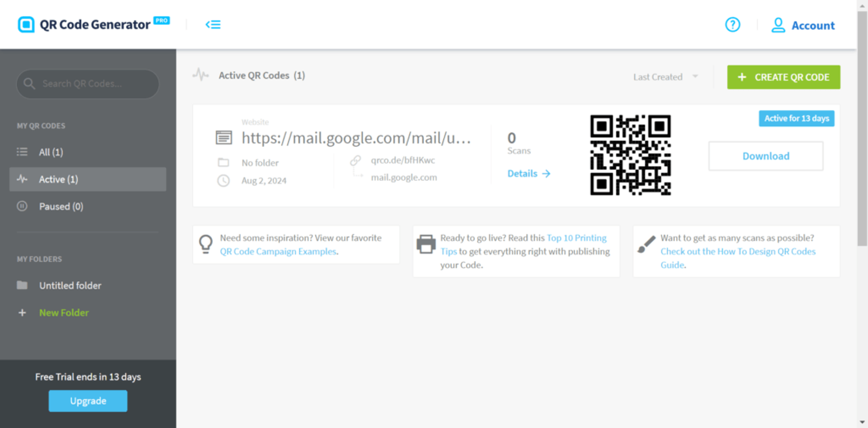Click the plus icon beside New Folder
868x428 pixels.
[22, 313]
